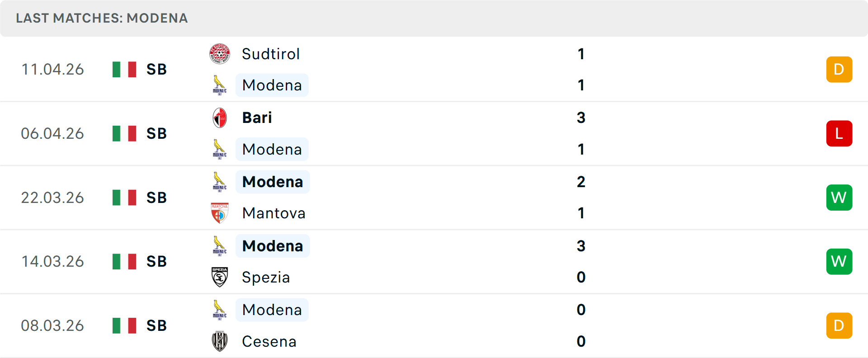The width and height of the screenshot is (868, 358).
Task: Click the Sudtirol club crest
Action: click(x=220, y=53)
